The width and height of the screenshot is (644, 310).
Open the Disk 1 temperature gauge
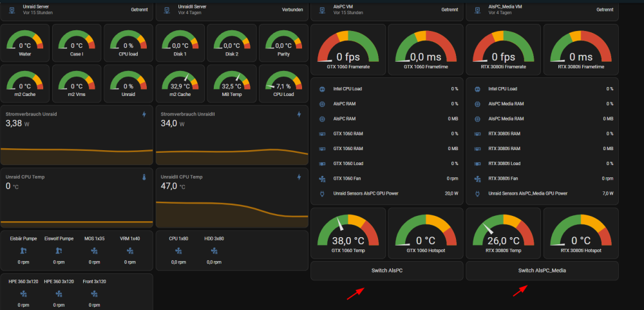pos(180,43)
